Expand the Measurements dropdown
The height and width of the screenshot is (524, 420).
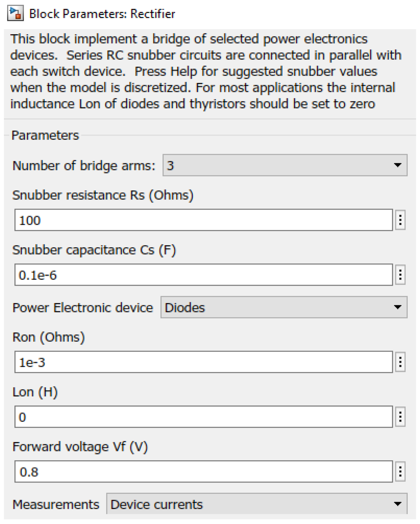pyautogui.click(x=256, y=504)
